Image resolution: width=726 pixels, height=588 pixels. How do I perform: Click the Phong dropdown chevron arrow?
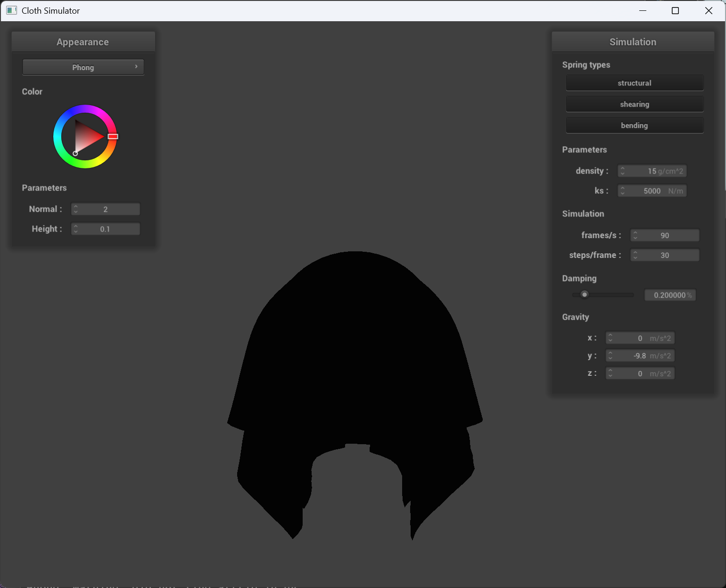(136, 66)
